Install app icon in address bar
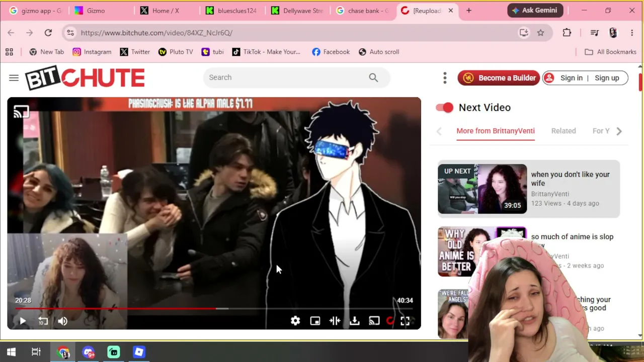 (x=524, y=33)
